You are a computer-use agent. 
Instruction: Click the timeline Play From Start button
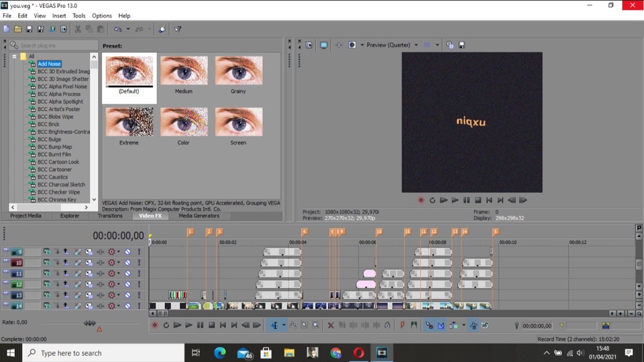click(177, 326)
